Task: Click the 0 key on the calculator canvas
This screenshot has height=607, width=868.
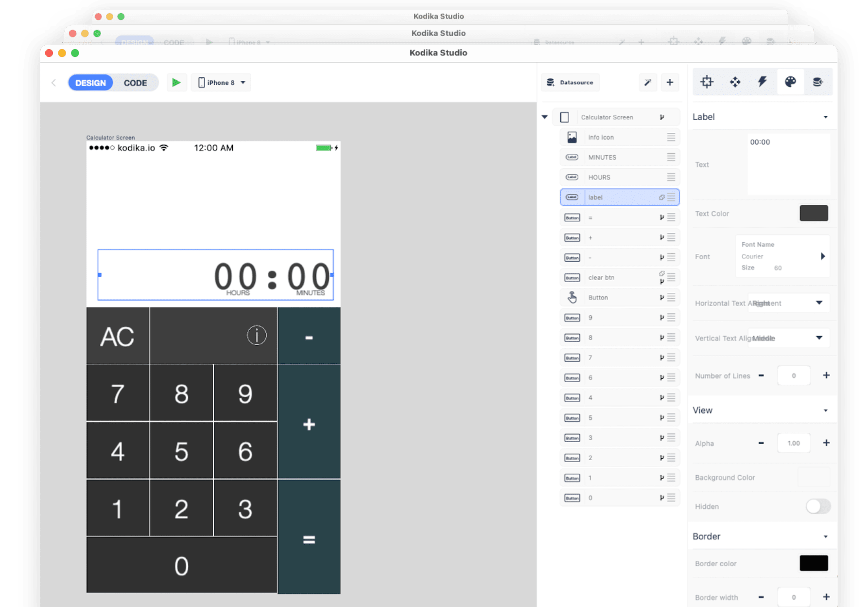Action: [x=181, y=565]
